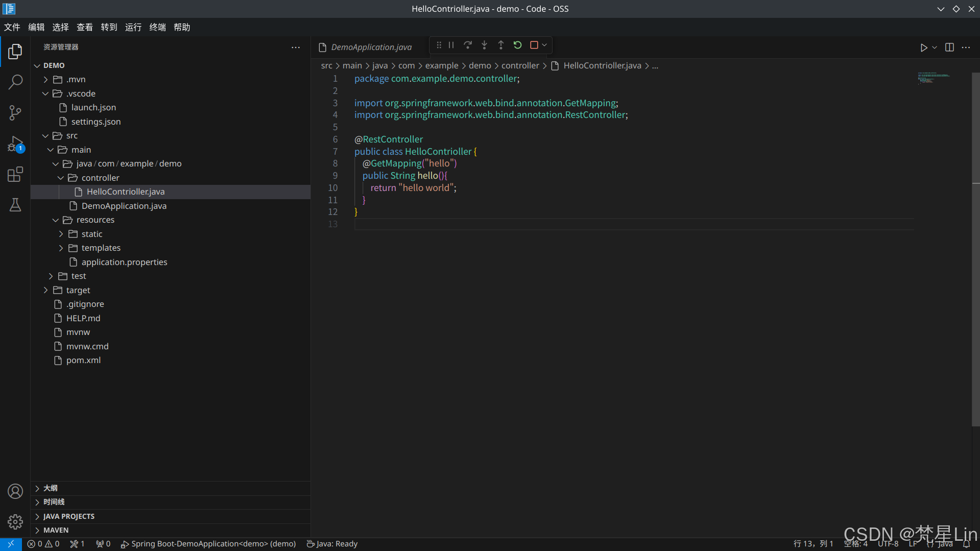Open the 运行 menu
The image size is (980, 551).
[133, 27]
